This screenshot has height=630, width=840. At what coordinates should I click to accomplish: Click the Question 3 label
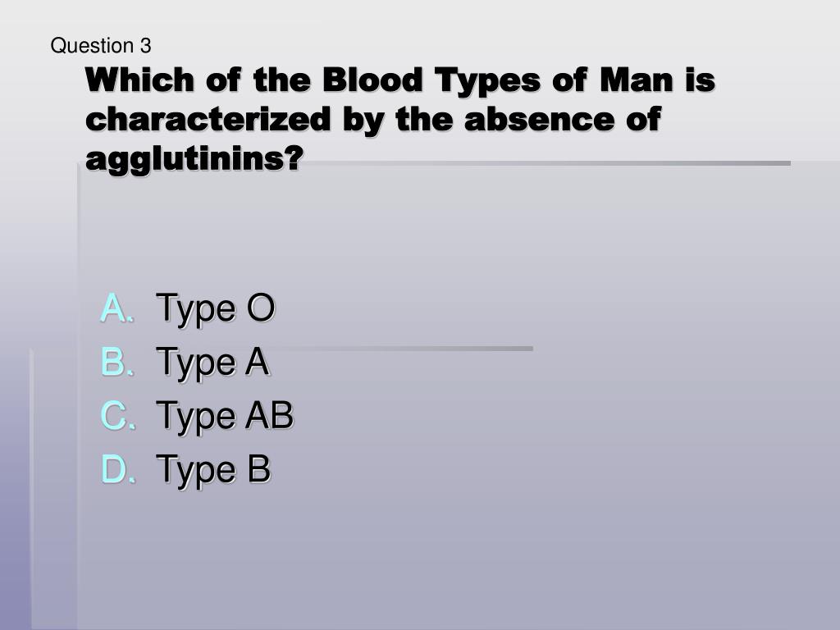(101, 46)
